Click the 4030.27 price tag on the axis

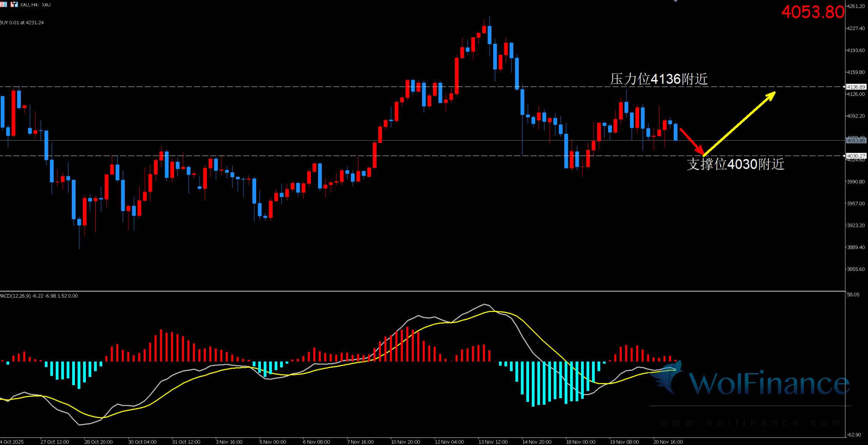pos(856,156)
